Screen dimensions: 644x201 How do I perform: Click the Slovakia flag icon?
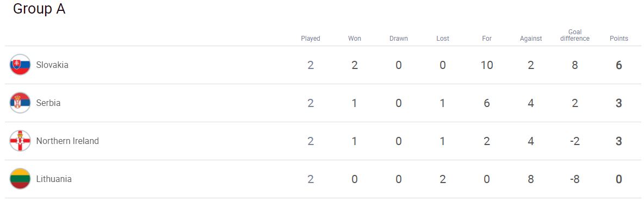20,65
